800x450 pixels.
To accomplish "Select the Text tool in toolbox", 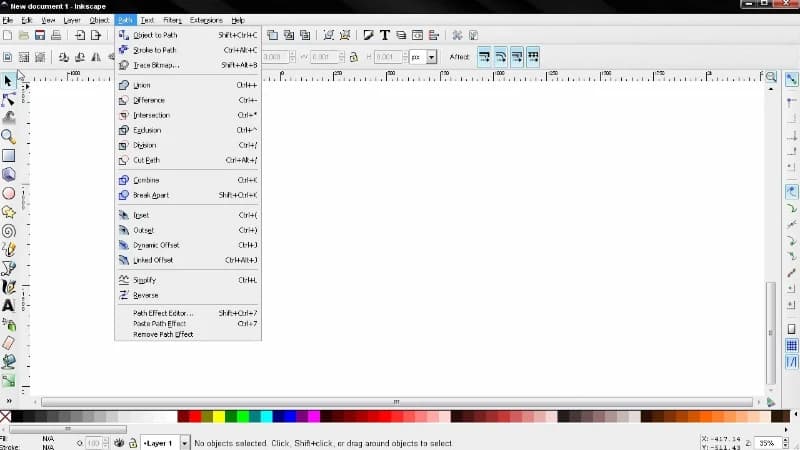I will click(x=8, y=305).
